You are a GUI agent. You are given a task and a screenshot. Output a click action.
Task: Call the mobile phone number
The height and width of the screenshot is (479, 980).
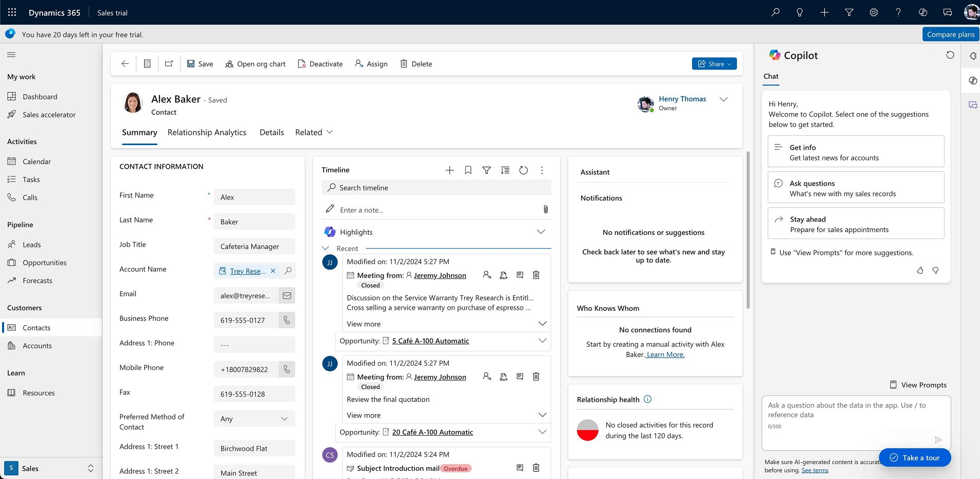pyautogui.click(x=287, y=369)
